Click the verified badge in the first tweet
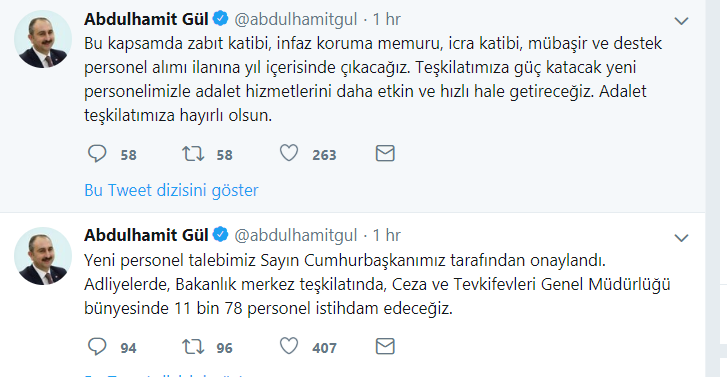Image resolution: width=727 pixels, height=377 pixels. 221,19
